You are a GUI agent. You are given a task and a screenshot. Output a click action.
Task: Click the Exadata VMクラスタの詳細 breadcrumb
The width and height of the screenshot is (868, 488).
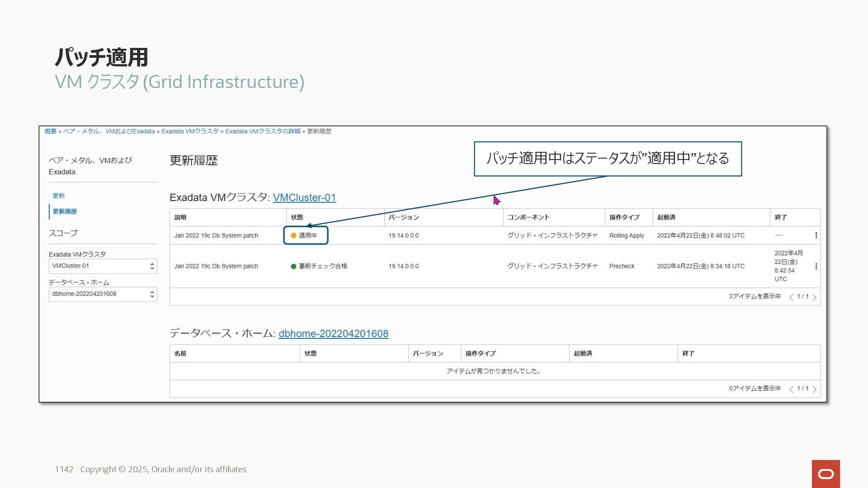click(263, 131)
